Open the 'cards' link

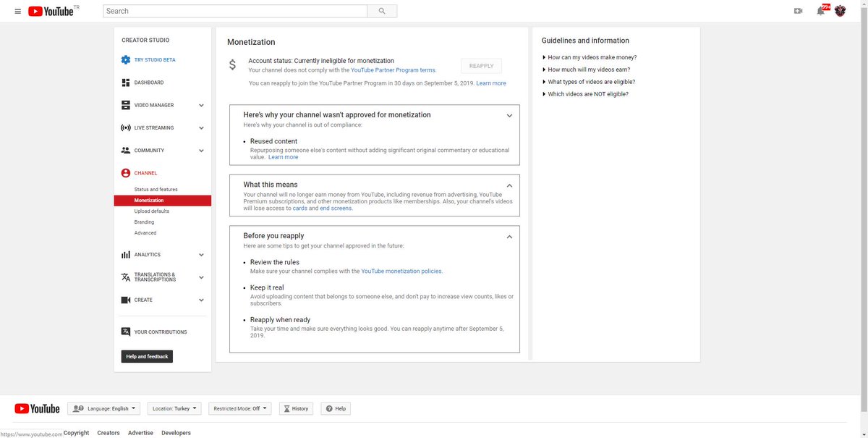coord(300,209)
